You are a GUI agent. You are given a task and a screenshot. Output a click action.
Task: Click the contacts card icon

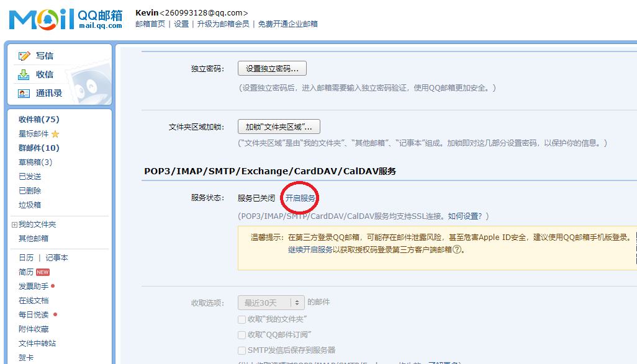[24, 94]
